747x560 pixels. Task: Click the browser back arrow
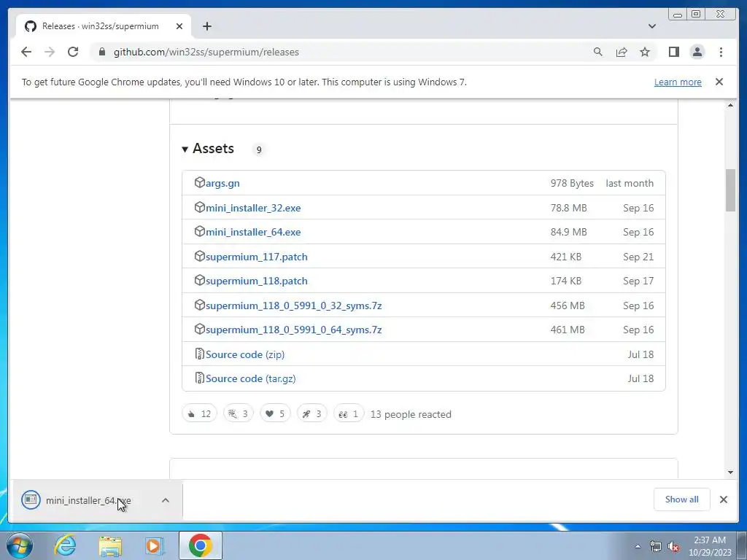point(26,52)
